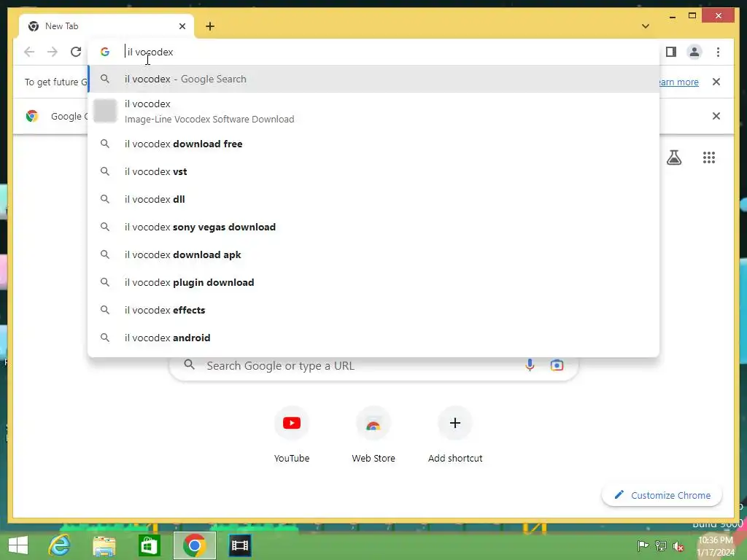Click the Google G icon in address bar
This screenshot has width=747, height=560.
(x=105, y=52)
